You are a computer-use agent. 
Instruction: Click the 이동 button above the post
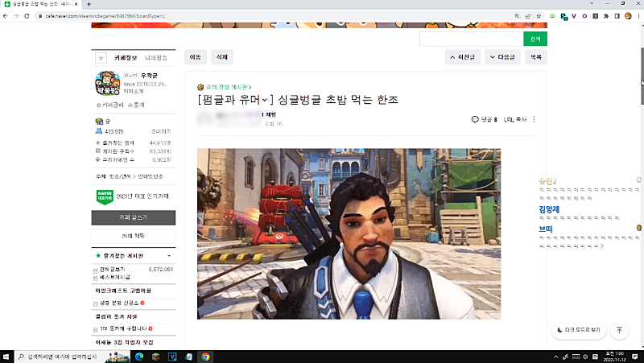(x=196, y=57)
